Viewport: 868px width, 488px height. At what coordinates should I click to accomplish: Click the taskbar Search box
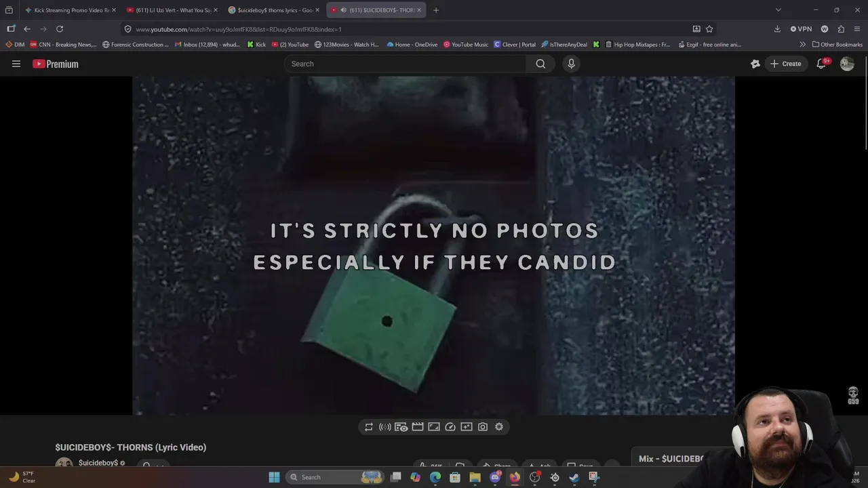click(335, 477)
